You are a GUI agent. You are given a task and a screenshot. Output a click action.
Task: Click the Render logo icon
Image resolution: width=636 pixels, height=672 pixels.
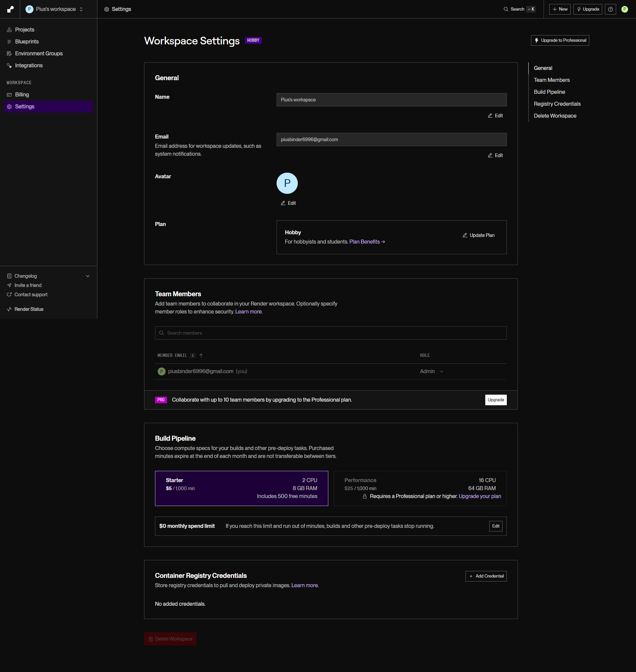point(10,9)
